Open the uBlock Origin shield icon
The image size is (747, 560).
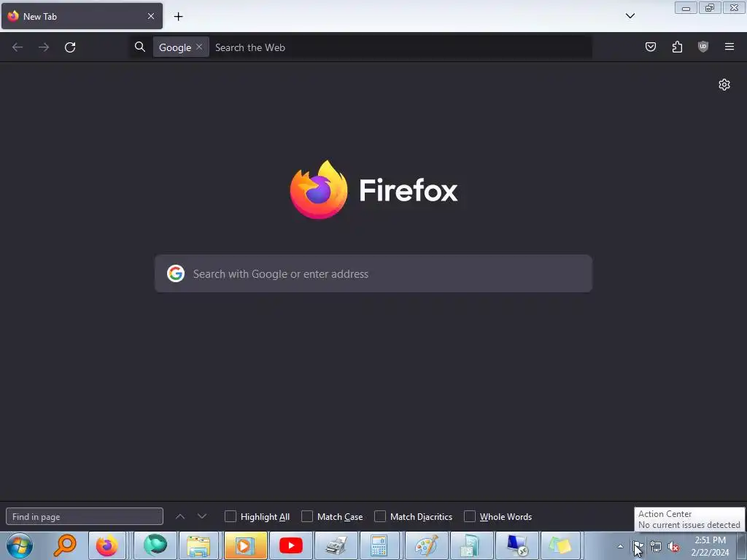coord(703,47)
